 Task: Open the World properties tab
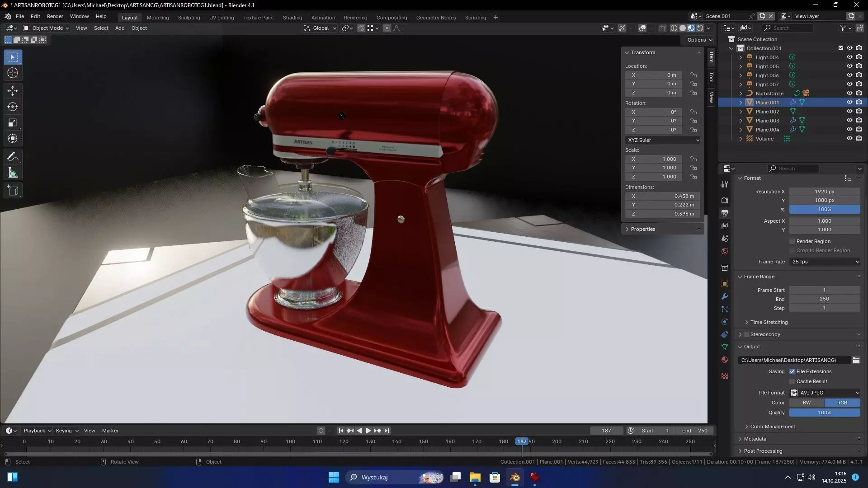[725, 251]
